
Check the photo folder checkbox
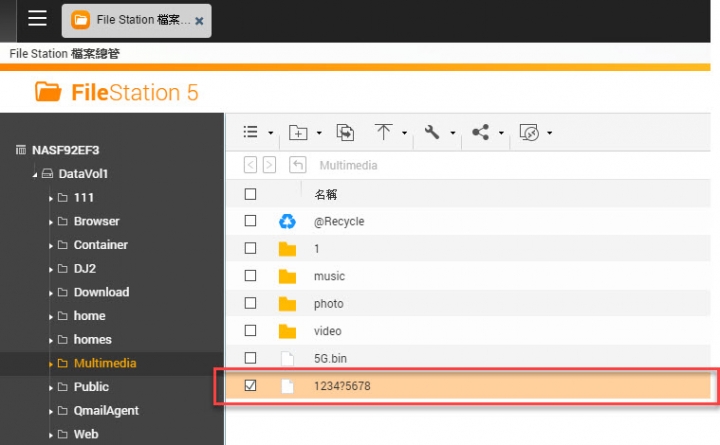coord(250,303)
